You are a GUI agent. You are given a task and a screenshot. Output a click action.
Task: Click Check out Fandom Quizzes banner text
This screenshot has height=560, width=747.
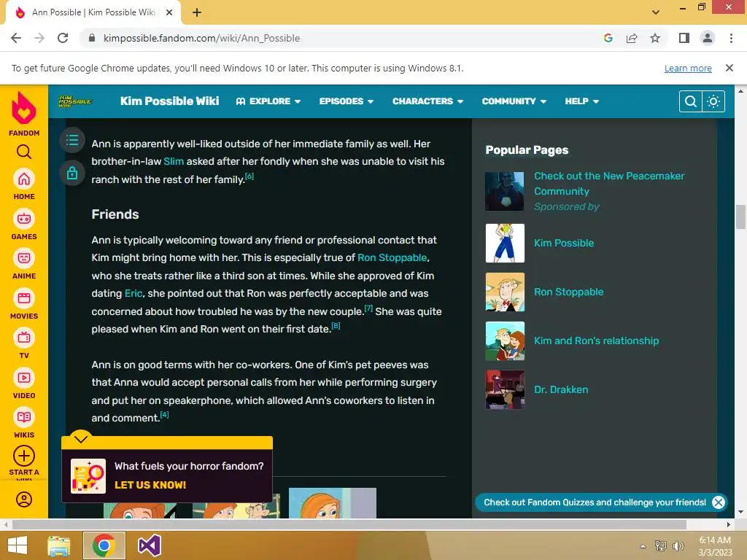coord(595,502)
